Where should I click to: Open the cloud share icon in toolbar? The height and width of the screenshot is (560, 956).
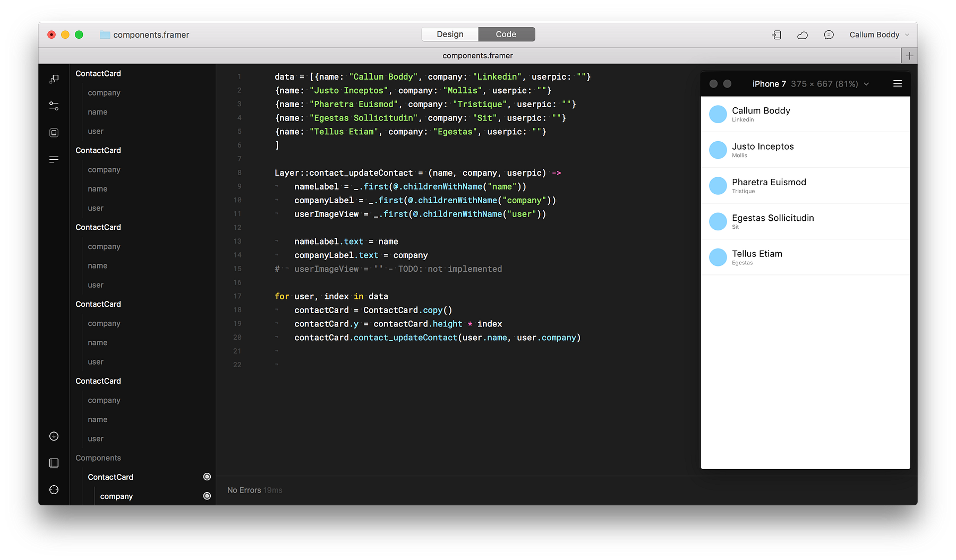[803, 35]
